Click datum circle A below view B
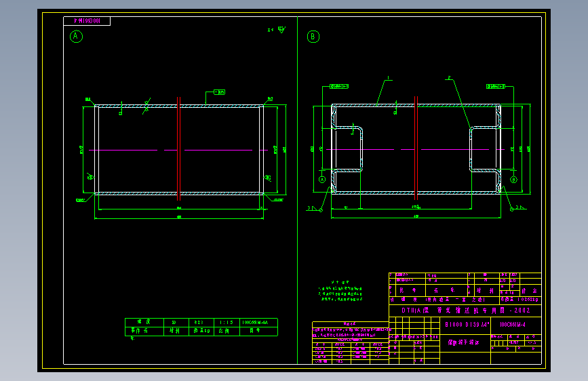This screenshot has height=381, width=588. 322,180
